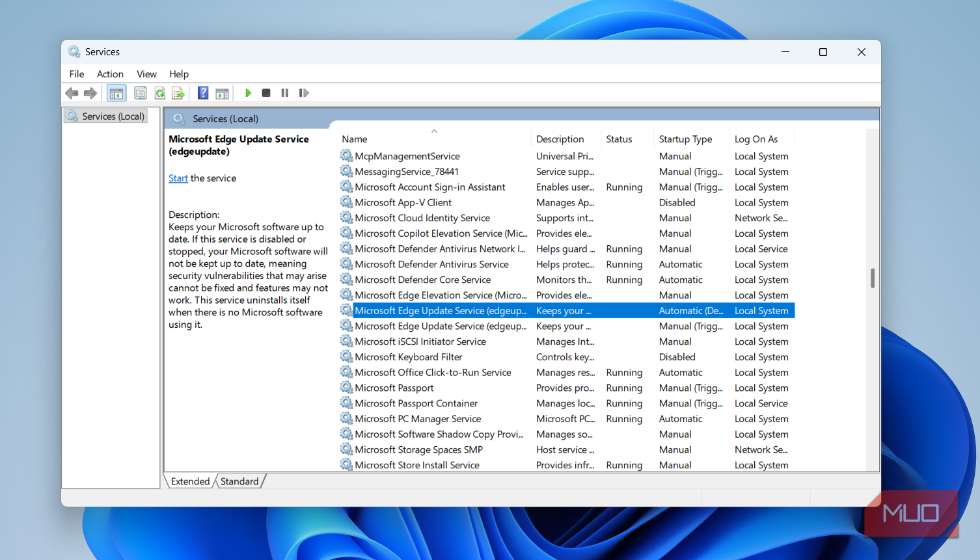Viewport: 980px width, 560px height.
Task: Select Microsoft Office Click-to-Run Service
Action: coord(566,372)
